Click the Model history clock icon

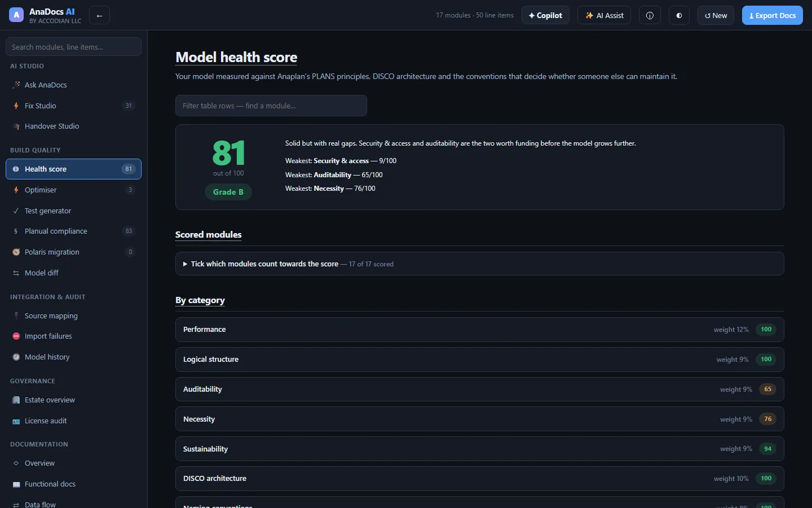pyautogui.click(x=16, y=357)
